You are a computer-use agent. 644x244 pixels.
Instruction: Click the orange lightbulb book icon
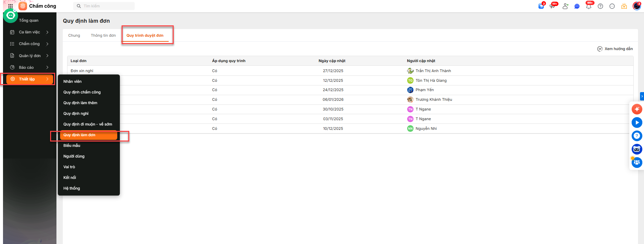click(624, 6)
